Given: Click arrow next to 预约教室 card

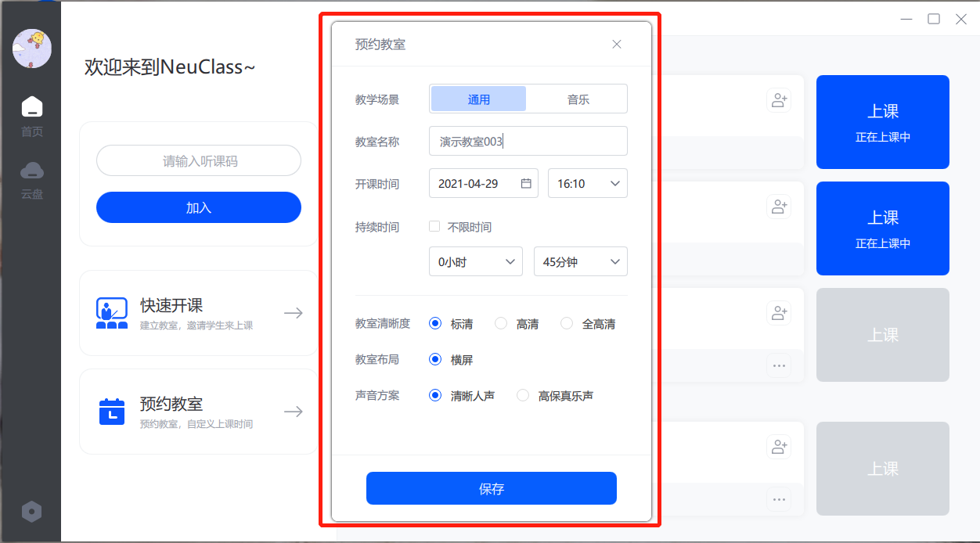Looking at the screenshot, I should (x=294, y=412).
